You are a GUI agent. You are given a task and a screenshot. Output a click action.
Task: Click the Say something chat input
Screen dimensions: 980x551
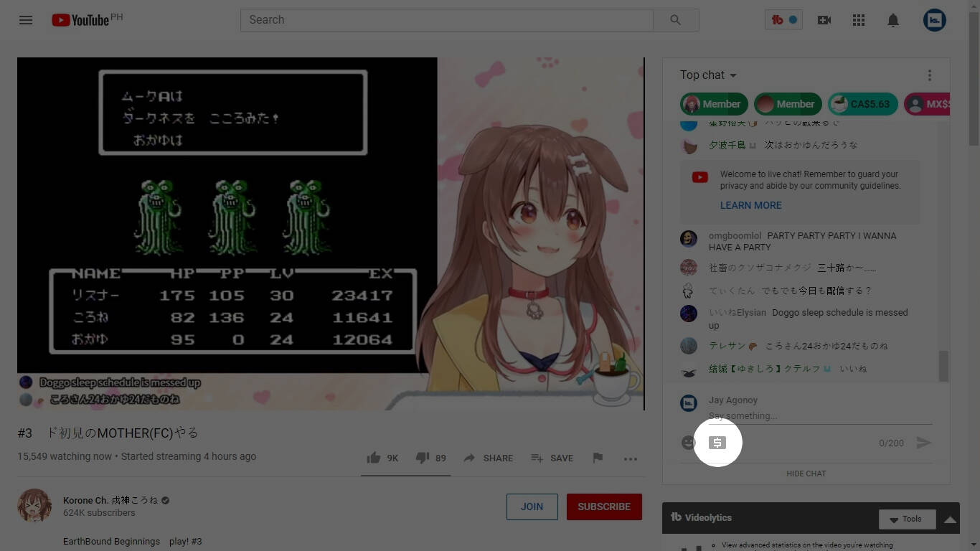click(x=819, y=415)
